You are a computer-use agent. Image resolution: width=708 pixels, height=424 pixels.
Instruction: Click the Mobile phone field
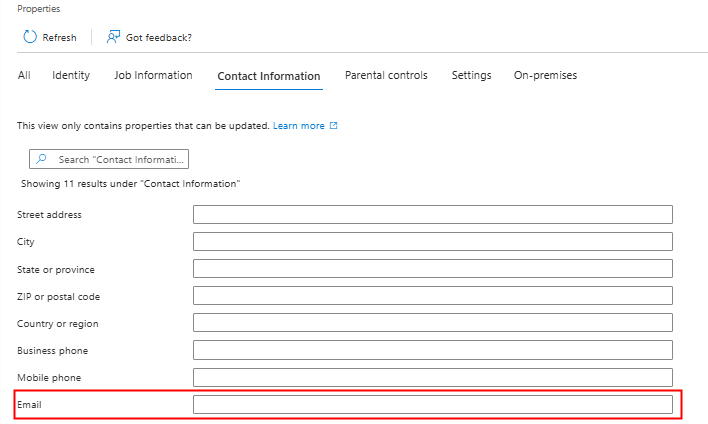point(432,378)
